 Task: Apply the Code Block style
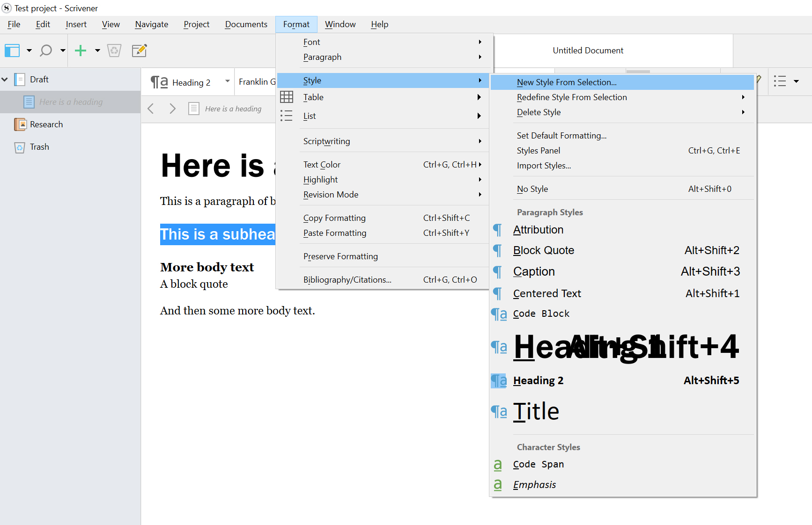click(x=622, y=314)
